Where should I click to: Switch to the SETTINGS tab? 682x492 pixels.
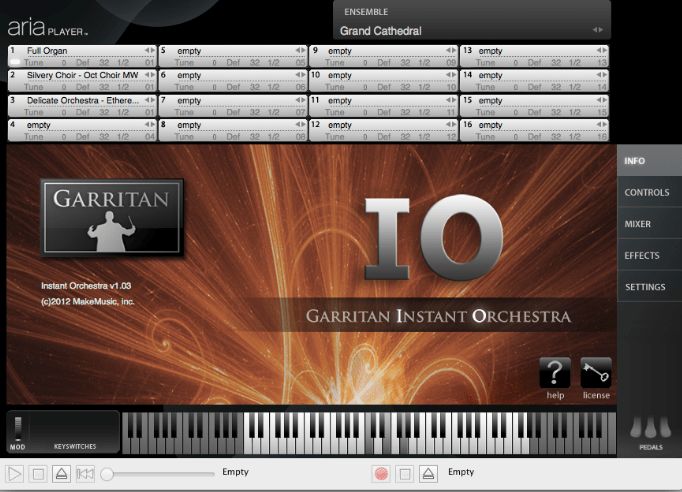tap(649, 287)
